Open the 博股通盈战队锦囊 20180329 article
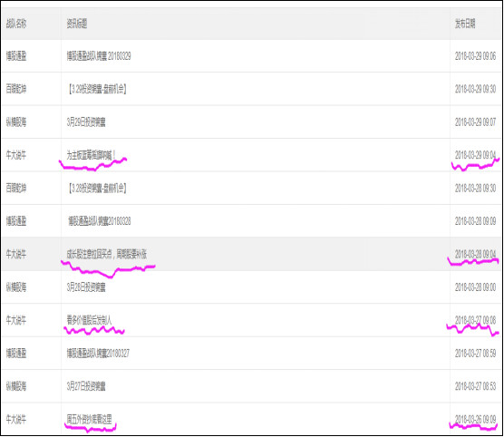 point(99,56)
